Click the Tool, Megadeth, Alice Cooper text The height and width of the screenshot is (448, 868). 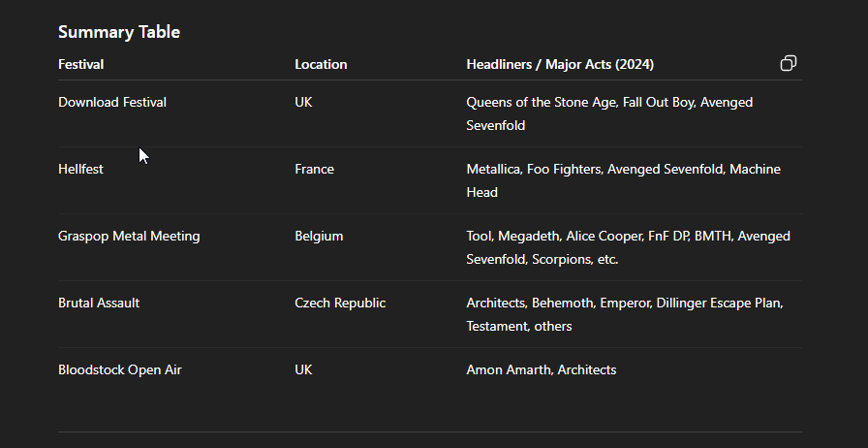[x=629, y=248]
